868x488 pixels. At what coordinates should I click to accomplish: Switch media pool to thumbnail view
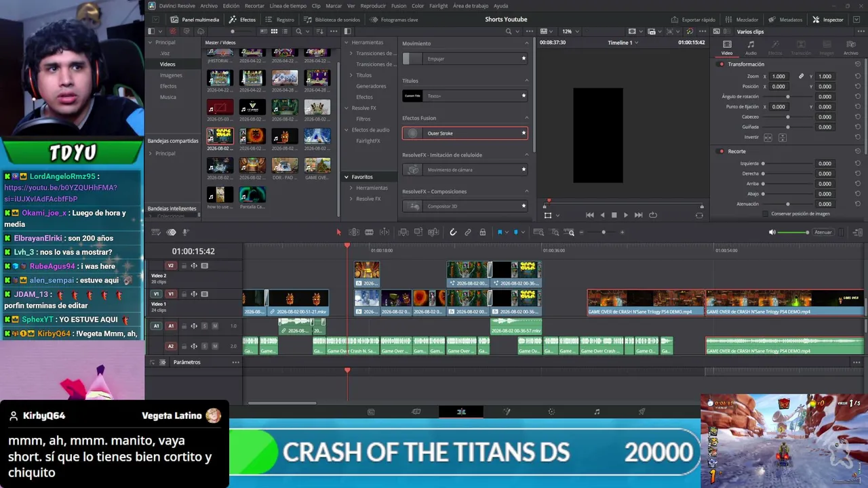[x=274, y=31]
